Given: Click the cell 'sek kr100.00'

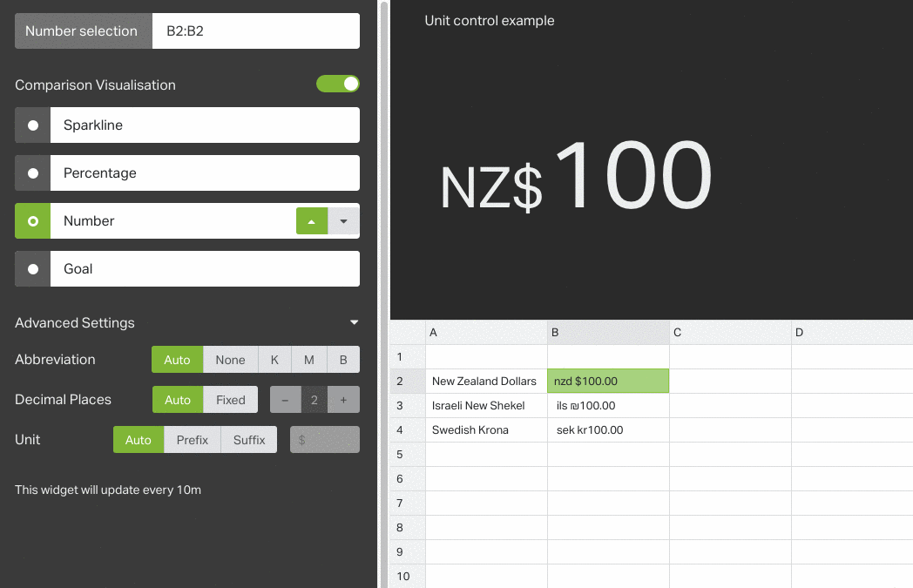Looking at the screenshot, I should 608,430.
